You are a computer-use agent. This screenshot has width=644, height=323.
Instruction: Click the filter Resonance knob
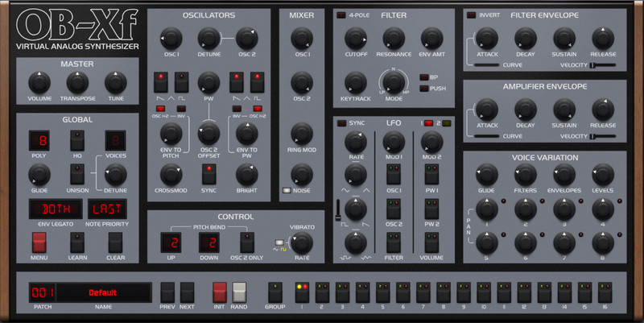394,39
